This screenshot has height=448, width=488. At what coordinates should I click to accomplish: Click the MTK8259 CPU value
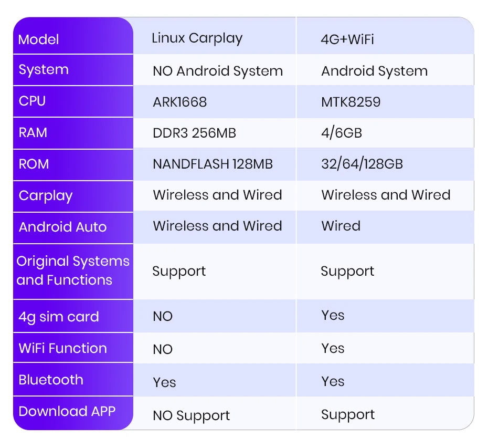[x=351, y=102]
